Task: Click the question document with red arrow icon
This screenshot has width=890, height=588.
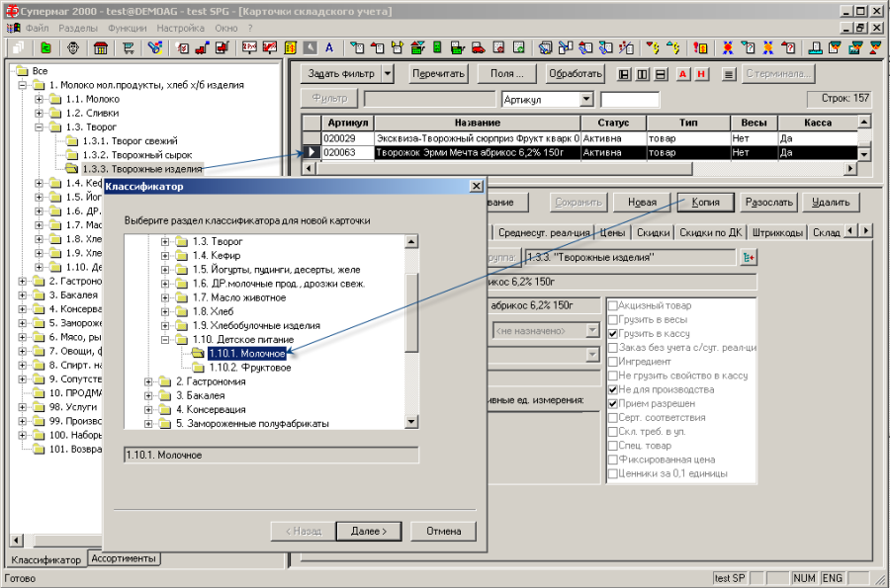Action: (x=788, y=48)
